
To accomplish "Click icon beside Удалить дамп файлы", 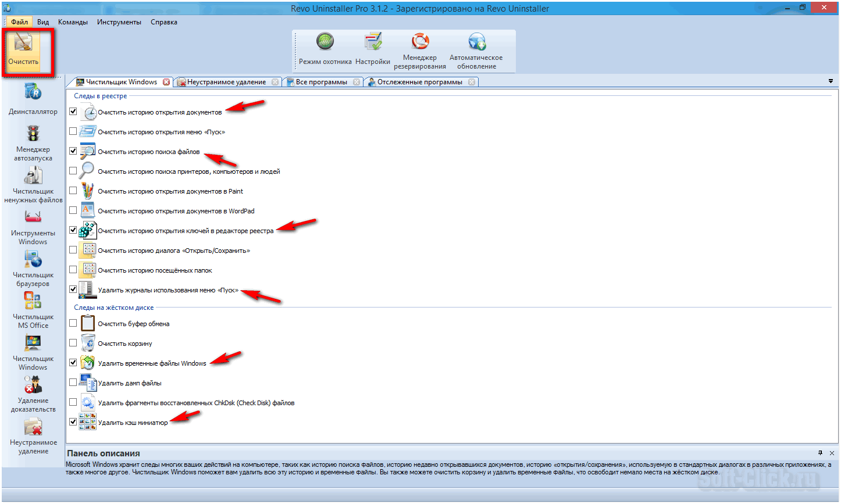I will point(88,383).
